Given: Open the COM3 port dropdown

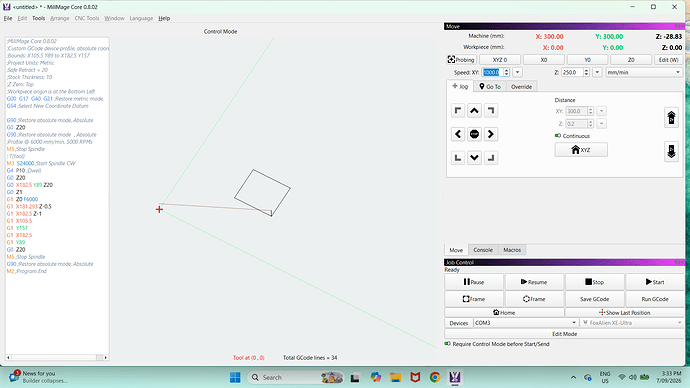Looking at the screenshot, I should (525, 323).
